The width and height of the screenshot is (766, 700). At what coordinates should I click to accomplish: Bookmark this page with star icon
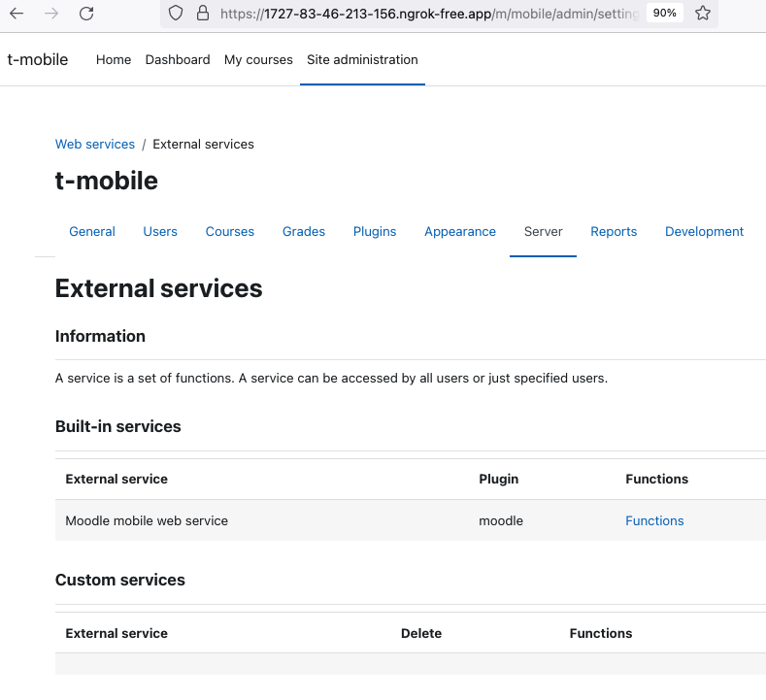click(x=703, y=14)
